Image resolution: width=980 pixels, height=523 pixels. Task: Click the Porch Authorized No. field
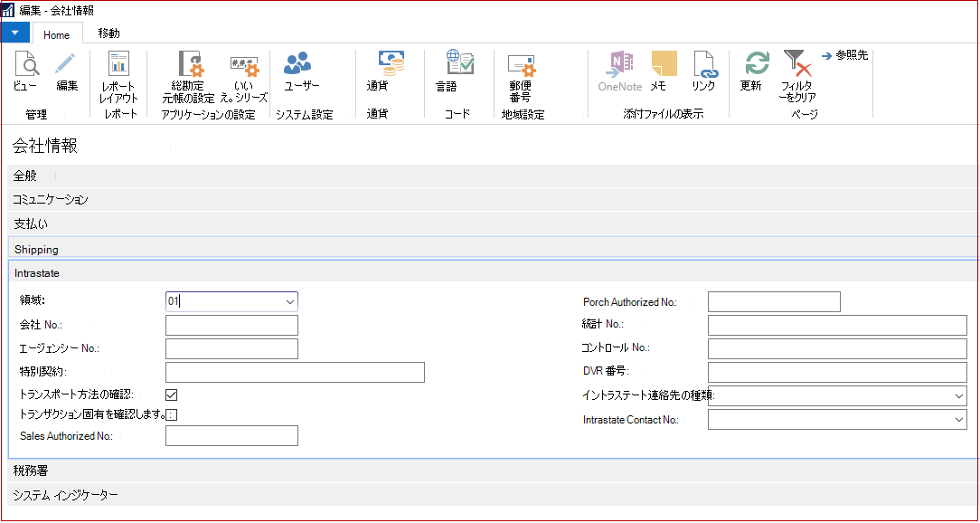[775, 301]
